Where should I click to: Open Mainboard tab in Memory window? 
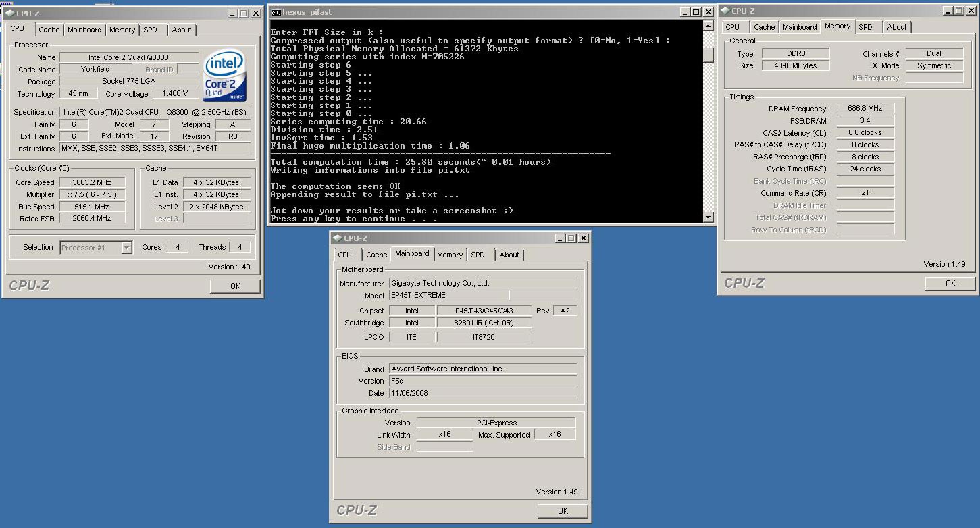pos(800,27)
